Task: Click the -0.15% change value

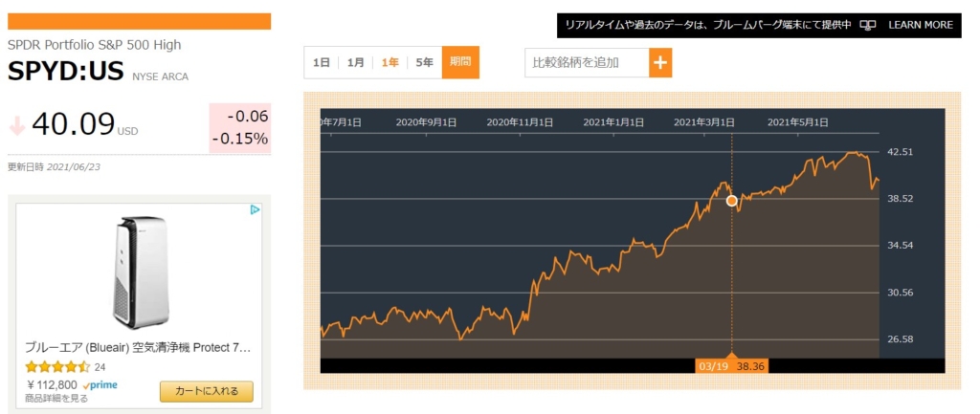Action: pyautogui.click(x=240, y=140)
